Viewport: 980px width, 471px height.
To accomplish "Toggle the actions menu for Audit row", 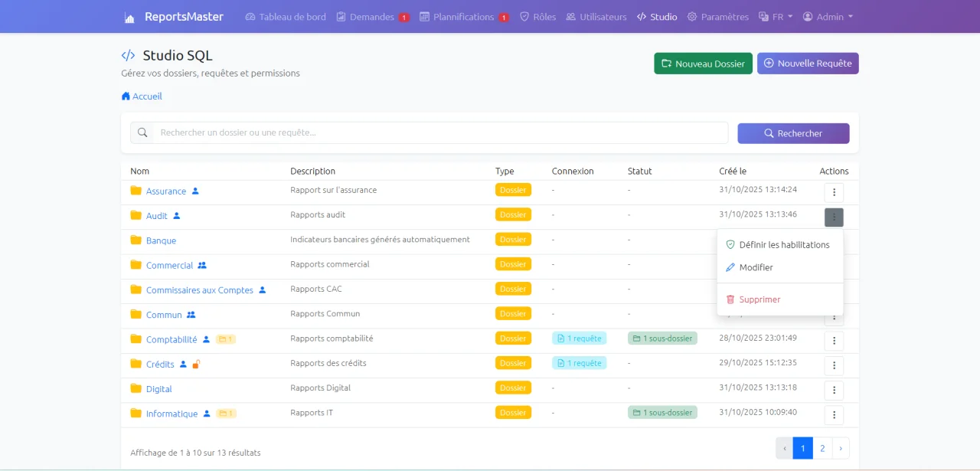I will click(x=834, y=218).
